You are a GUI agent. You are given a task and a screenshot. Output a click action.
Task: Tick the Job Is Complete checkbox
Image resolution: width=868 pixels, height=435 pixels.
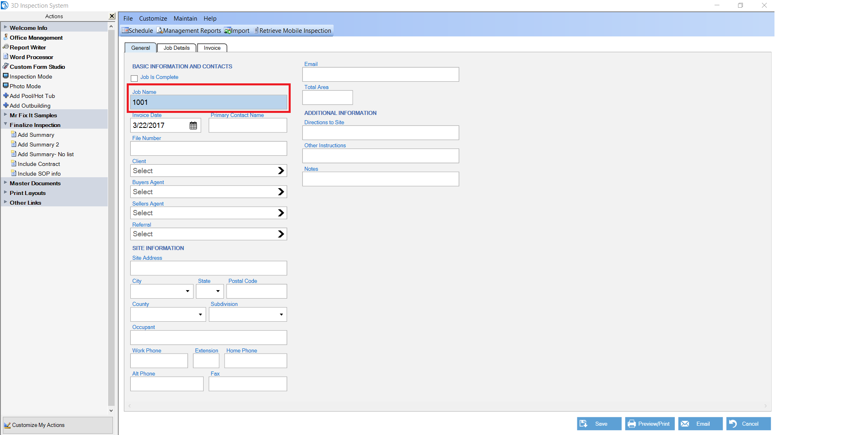tap(134, 78)
